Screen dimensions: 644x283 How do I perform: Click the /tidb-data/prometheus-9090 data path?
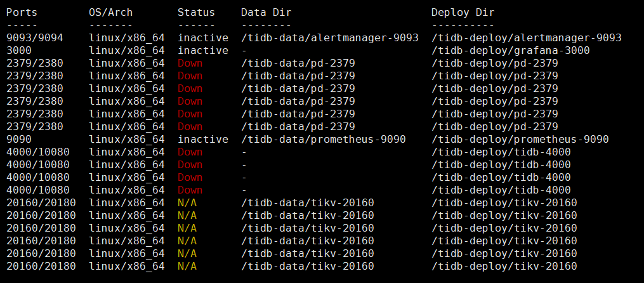tap(323, 139)
